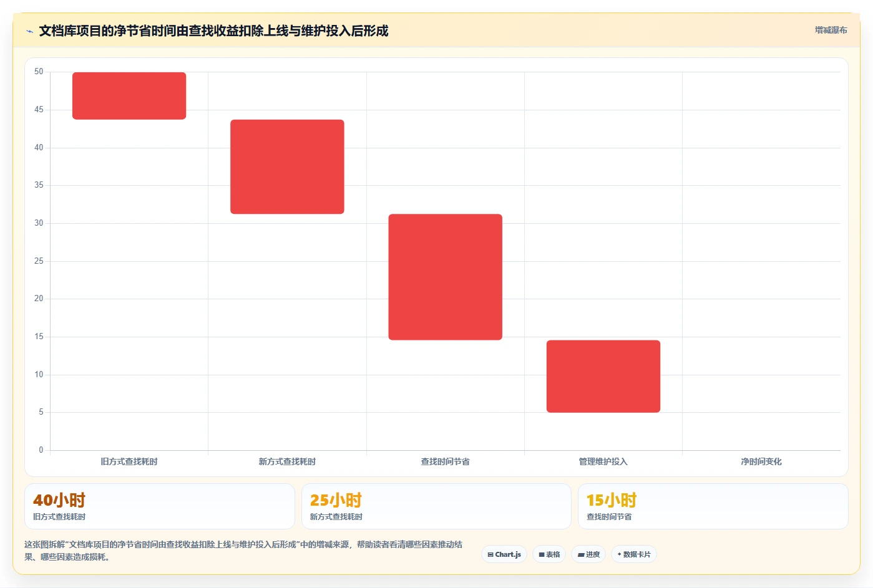Click x-axis label 管理维护投入
Image resolution: width=873 pixels, height=588 pixels.
tap(603, 461)
